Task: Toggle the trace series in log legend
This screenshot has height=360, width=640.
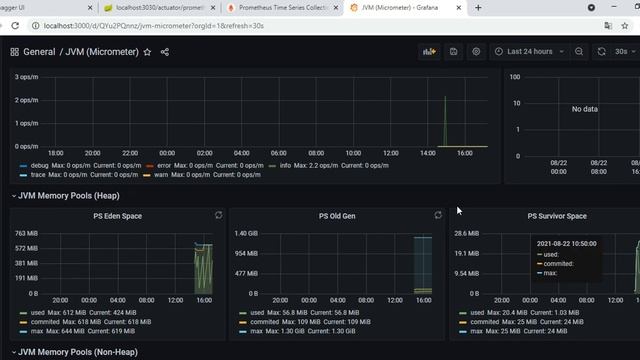Action: point(38,175)
